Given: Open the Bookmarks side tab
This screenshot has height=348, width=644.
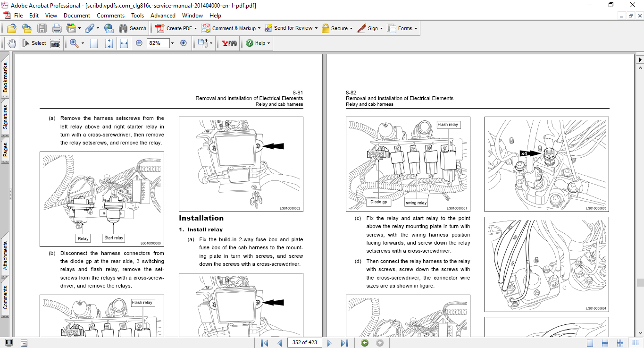Looking at the screenshot, I should point(5,78).
